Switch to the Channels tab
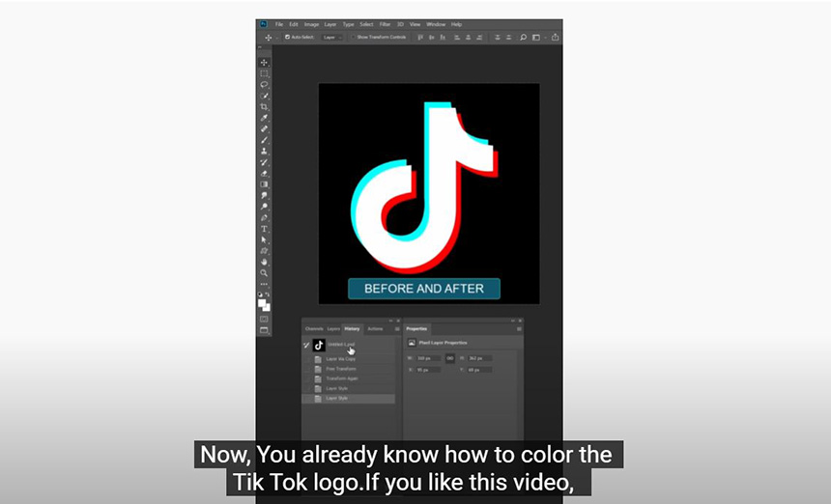 coord(314,329)
